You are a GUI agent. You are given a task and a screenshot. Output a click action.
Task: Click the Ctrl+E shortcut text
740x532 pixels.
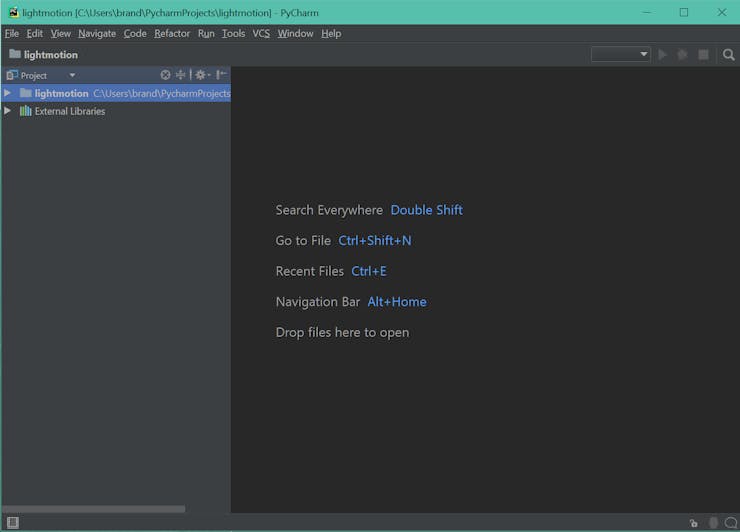tap(369, 271)
